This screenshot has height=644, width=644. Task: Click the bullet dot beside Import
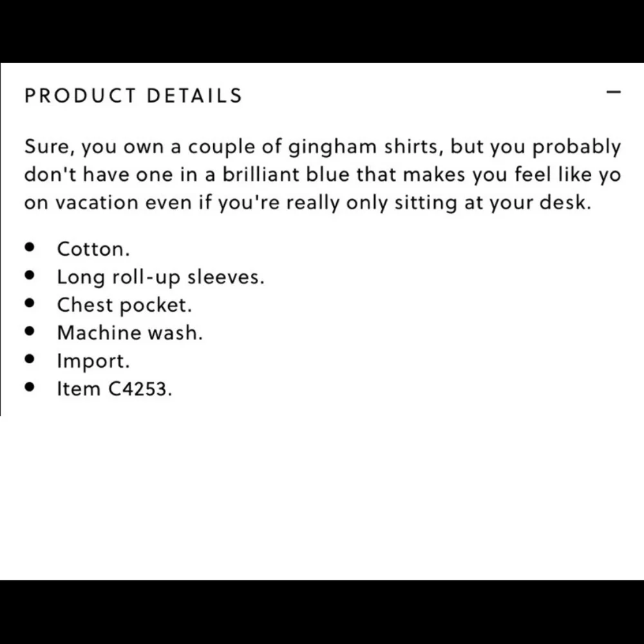click(30, 360)
